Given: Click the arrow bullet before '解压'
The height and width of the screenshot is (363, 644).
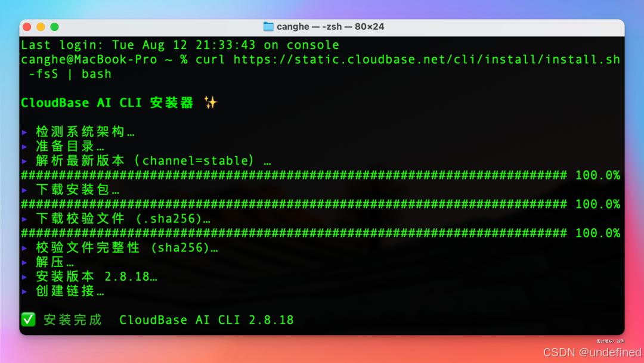Looking at the screenshot, I should [x=24, y=262].
